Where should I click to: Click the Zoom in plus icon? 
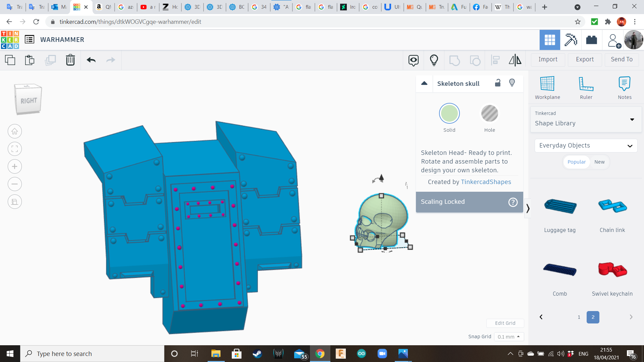coord(15,167)
